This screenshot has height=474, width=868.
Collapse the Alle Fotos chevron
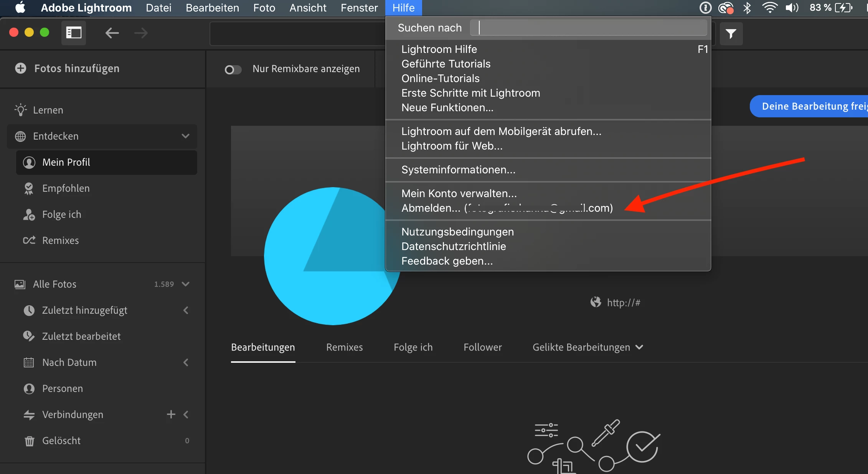(x=186, y=284)
